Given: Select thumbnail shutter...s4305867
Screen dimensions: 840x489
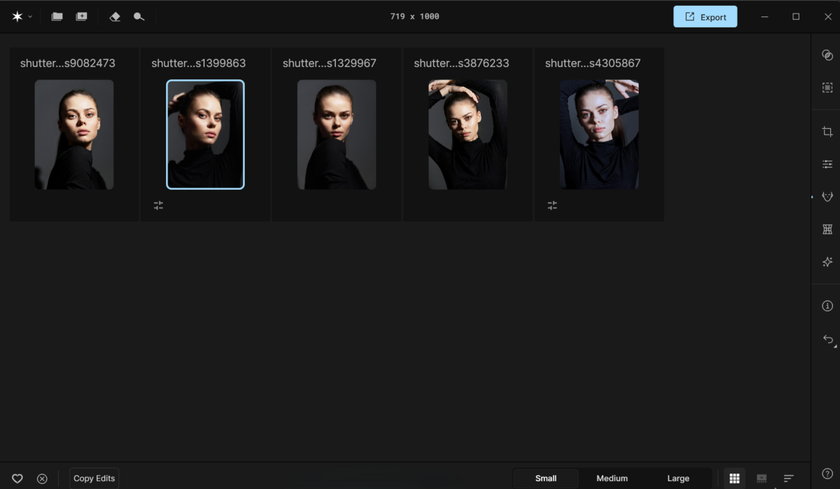Looking at the screenshot, I should point(599,134).
